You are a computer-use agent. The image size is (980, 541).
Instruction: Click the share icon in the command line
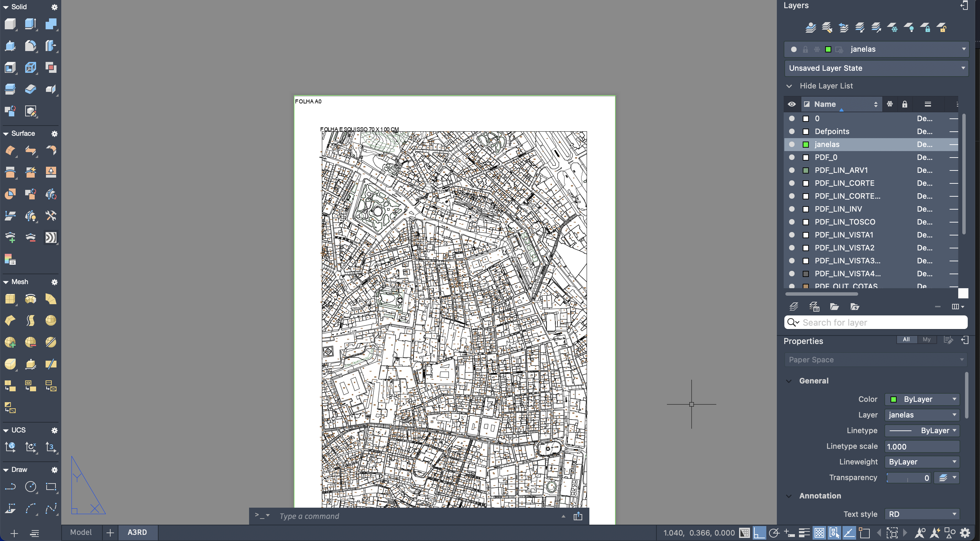coord(577,516)
